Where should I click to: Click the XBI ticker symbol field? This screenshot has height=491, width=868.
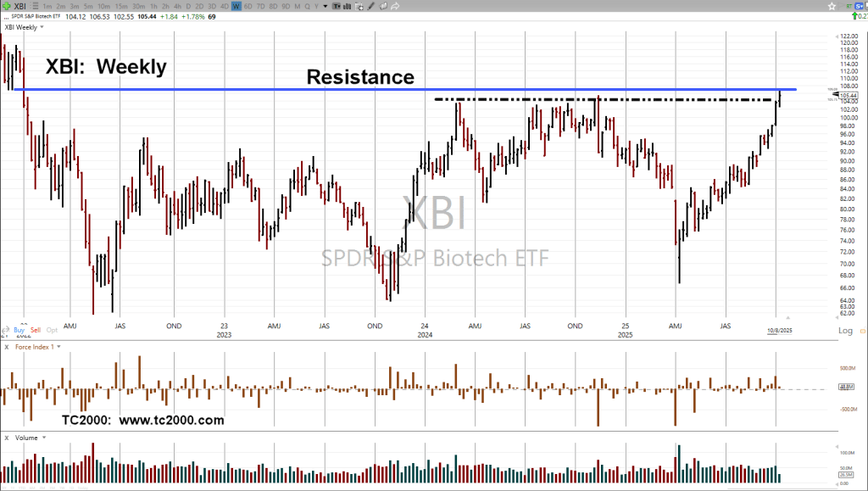[20, 6]
